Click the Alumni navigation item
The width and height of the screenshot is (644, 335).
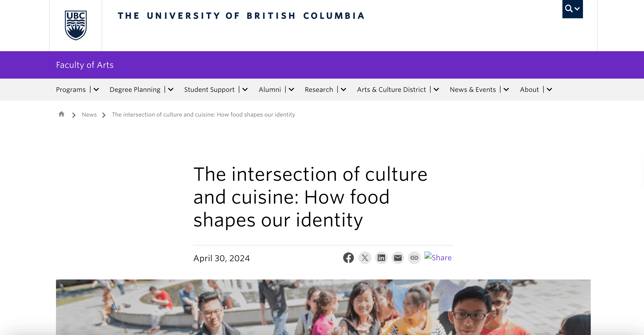(x=269, y=90)
